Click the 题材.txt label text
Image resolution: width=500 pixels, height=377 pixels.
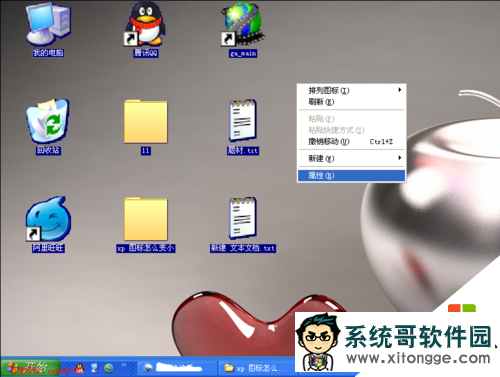243,151
